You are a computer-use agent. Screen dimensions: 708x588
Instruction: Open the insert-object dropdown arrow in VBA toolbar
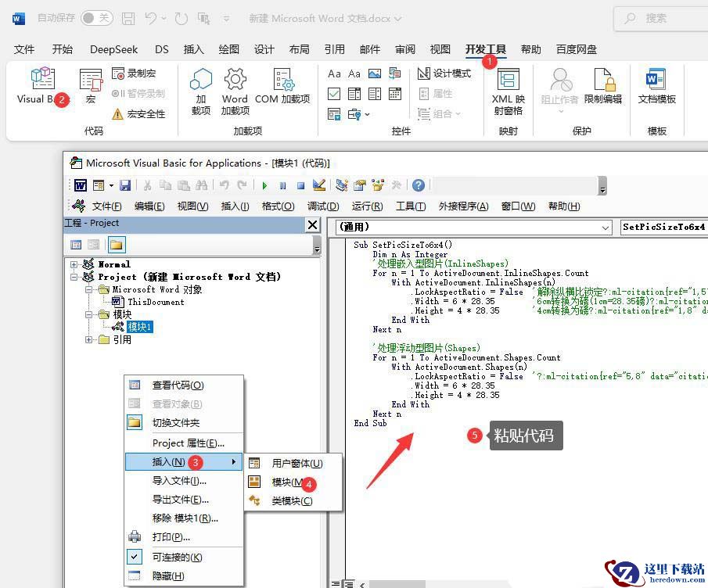(x=111, y=185)
